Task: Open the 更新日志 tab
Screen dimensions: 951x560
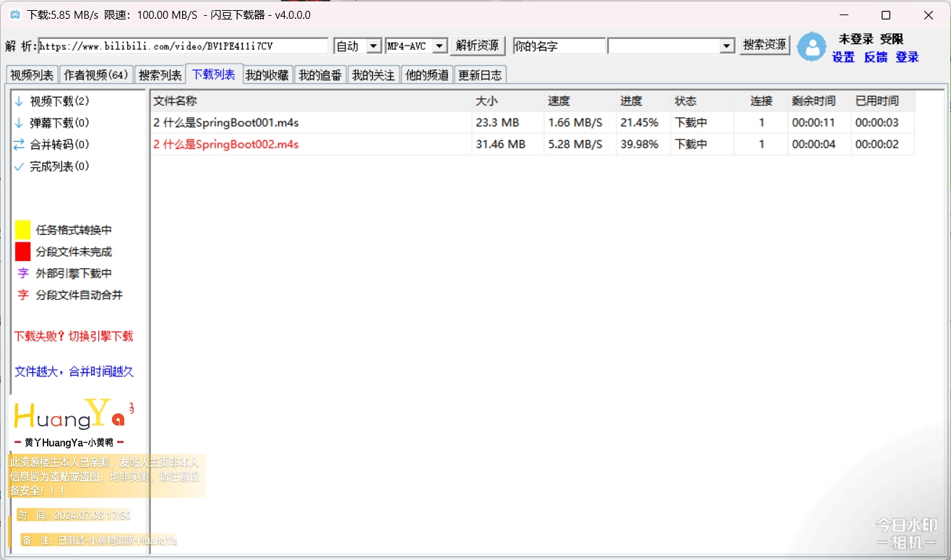Action: [x=480, y=75]
